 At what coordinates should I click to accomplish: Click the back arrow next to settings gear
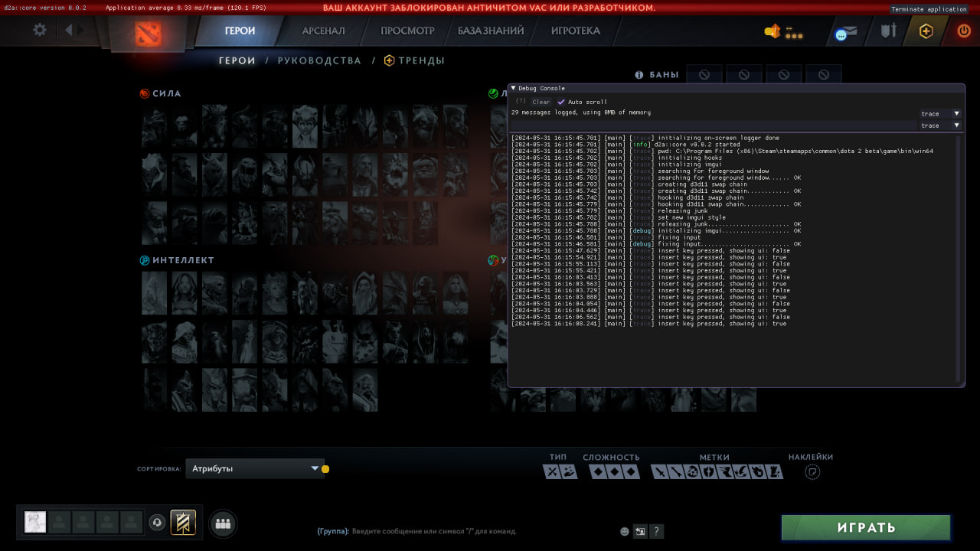pyautogui.click(x=69, y=31)
